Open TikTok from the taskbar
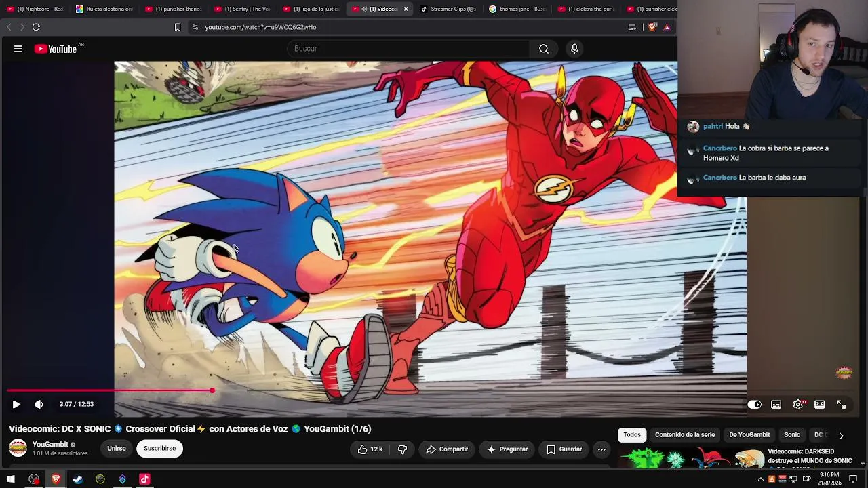 pos(144,479)
